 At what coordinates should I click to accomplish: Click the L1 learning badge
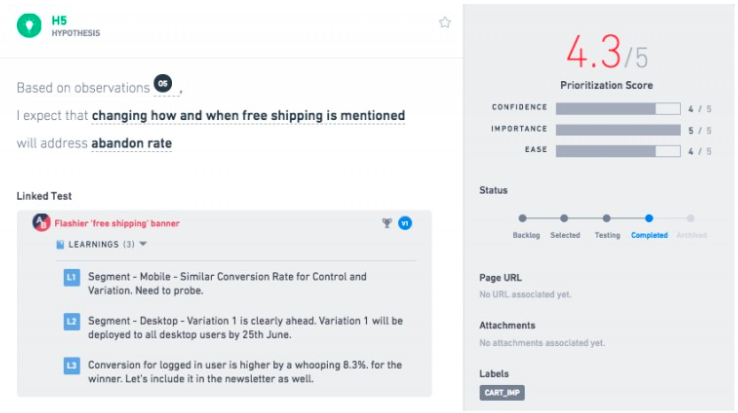tap(72, 277)
